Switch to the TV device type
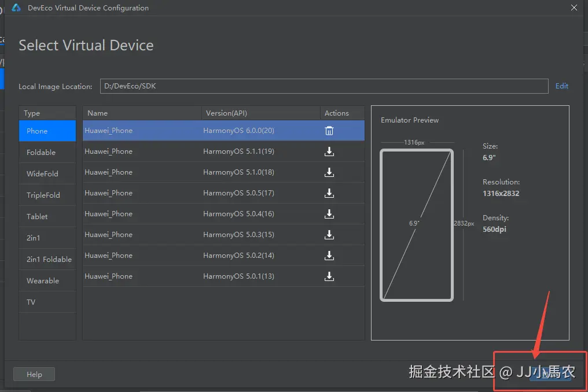The height and width of the screenshot is (392, 588). (x=47, y=302)
